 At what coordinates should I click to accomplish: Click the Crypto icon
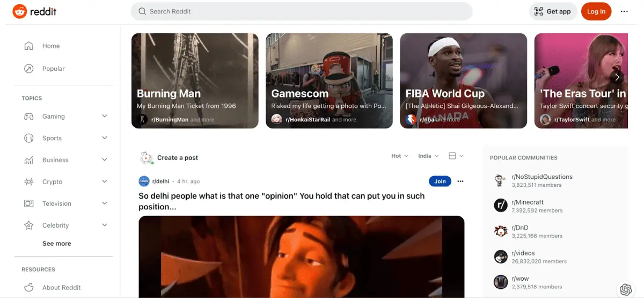(29, 182)
